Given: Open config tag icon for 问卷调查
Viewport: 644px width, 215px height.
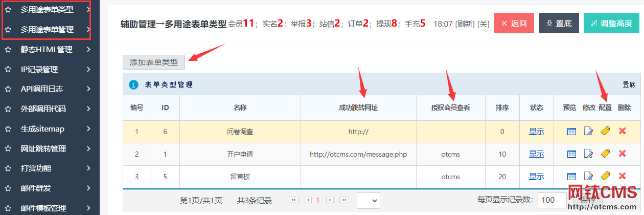Looking at the screenshot, I should (x=605, y=132).
